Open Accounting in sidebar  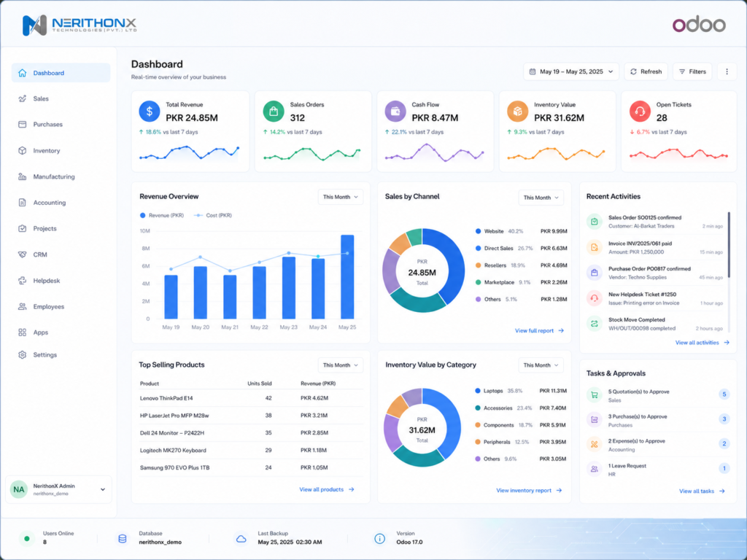click(61, 203)
